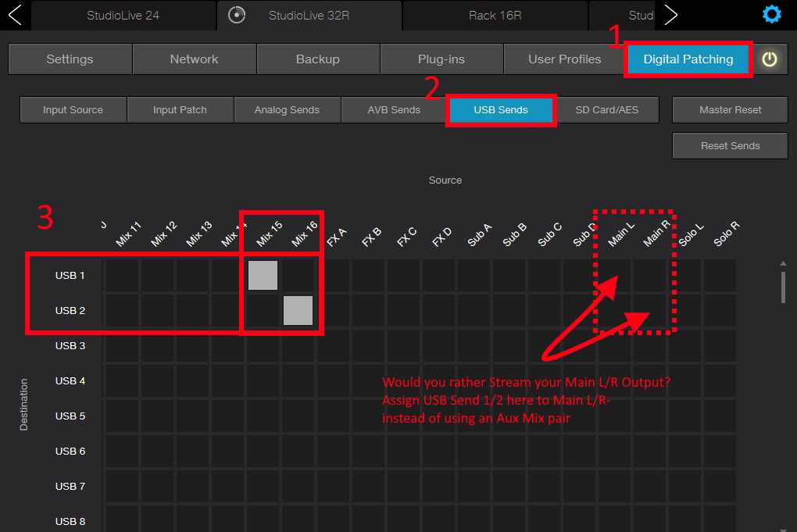Image resolution: width=797 pixels, height=532 pixels.
Task: Assign Main L as source for USB 1
Action: (616, 275)
